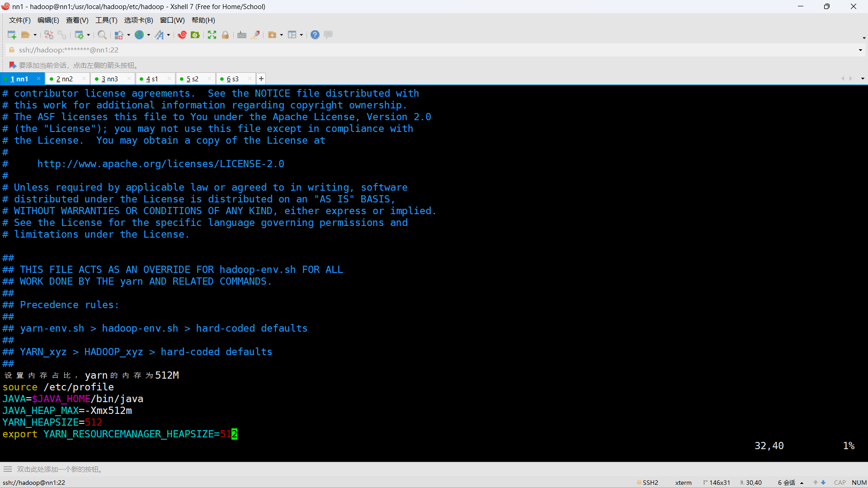The height and width of the screenshot is (488, 868).
Task: Expand the address bar history dropdown
Action: [x=860, y=50]
